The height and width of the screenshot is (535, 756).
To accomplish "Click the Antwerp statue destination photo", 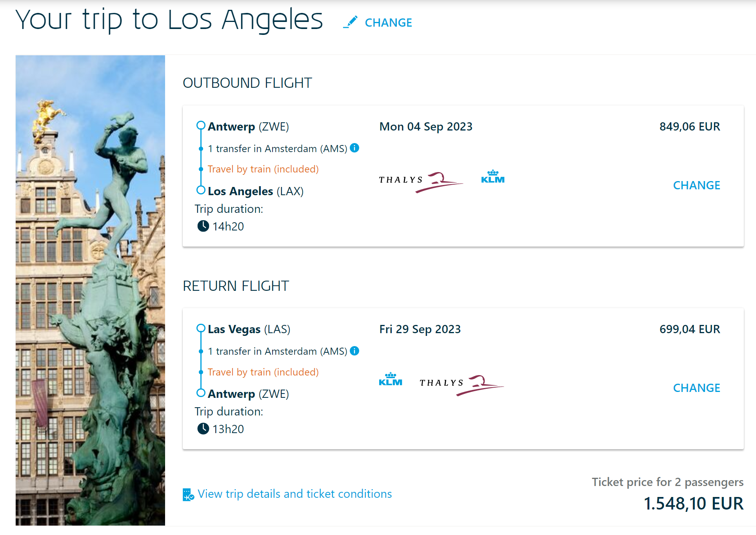I will pyautogui.click(x=90, y=290).
